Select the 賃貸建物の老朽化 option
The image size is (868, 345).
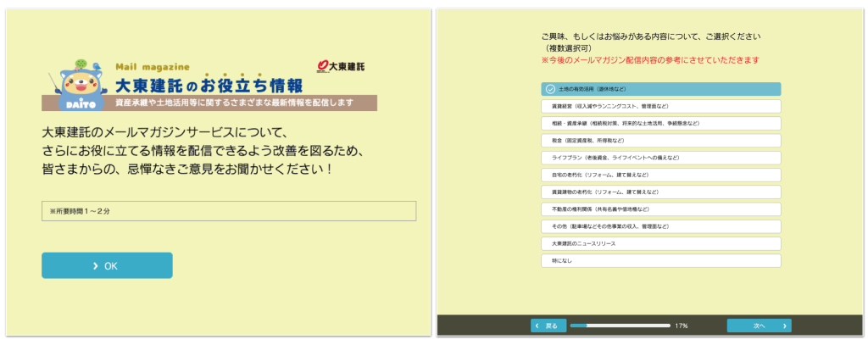pyautogui.click(x=660, y=192)
